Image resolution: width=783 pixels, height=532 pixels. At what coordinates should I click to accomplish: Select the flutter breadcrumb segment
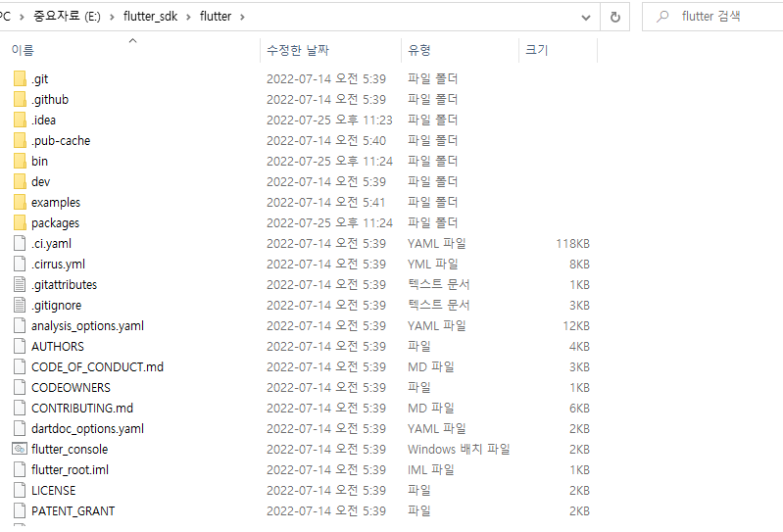click(x=216, y=17)
